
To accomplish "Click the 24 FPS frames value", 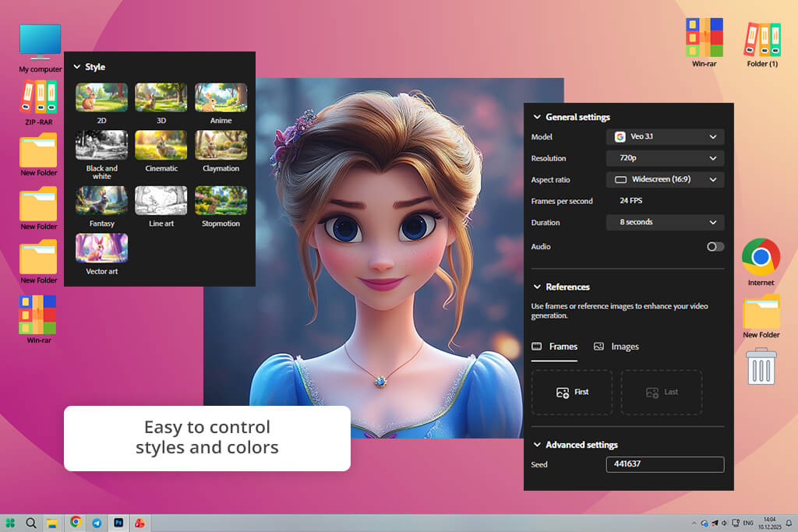I will (630, 201).
